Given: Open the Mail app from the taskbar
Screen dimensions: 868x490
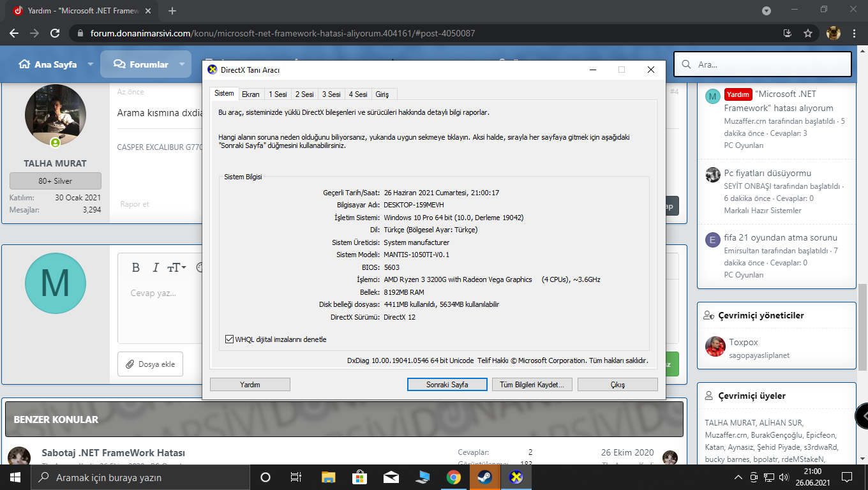Looking at the screenshot, I should 391,477.
